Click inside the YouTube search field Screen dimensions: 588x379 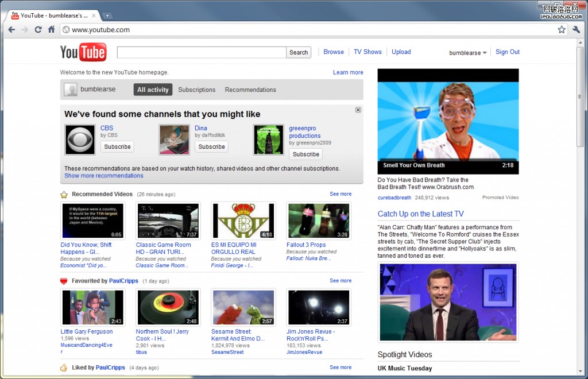pyautogui.click(x=201, y=52)
